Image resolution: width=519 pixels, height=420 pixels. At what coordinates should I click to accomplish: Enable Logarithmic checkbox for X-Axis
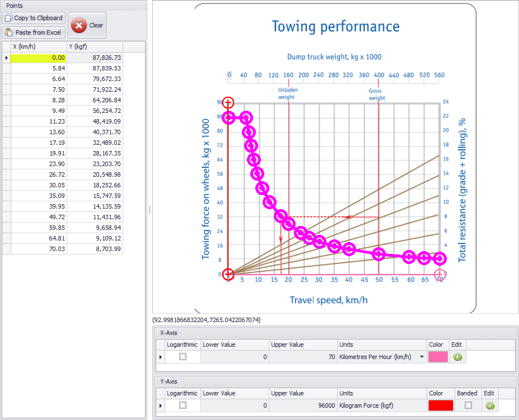coord(183,357)
